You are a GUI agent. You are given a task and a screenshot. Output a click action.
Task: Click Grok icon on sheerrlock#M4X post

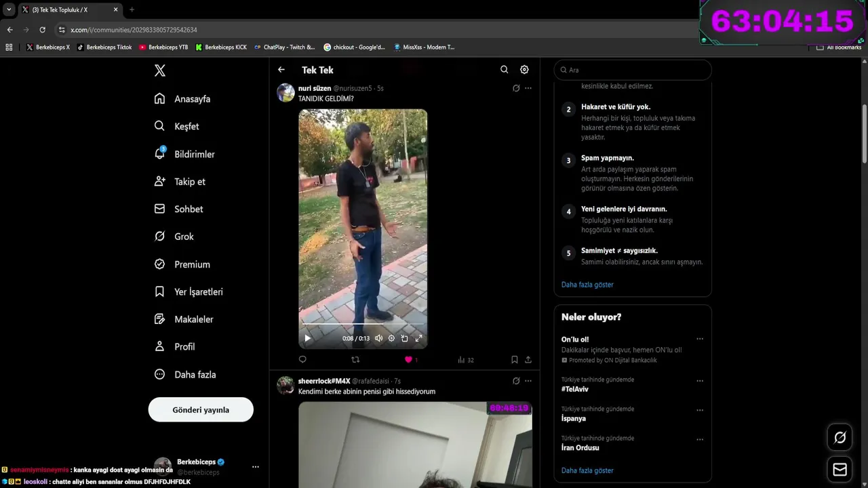pos(516,381)
